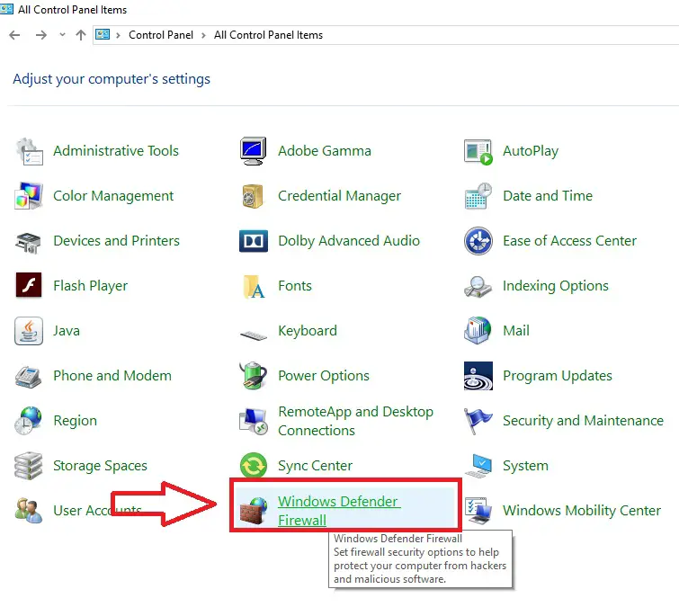This screenshot has height=616, width=679.
Task: Open the Dolby Advanced Audio link
Action: click(x=349, y=241)
